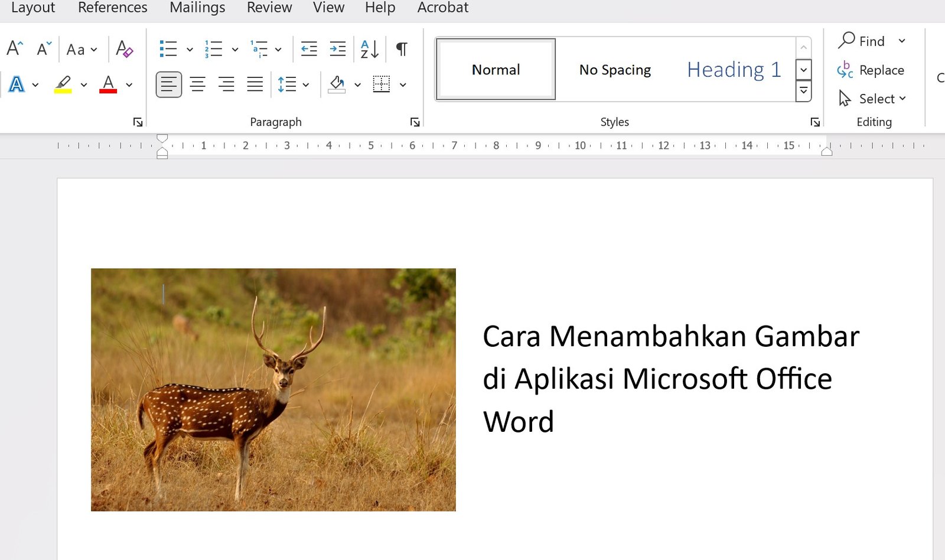Click the Decrease Indent icon
This screenshot has width=945, height=560.
(x=309, y=49)
